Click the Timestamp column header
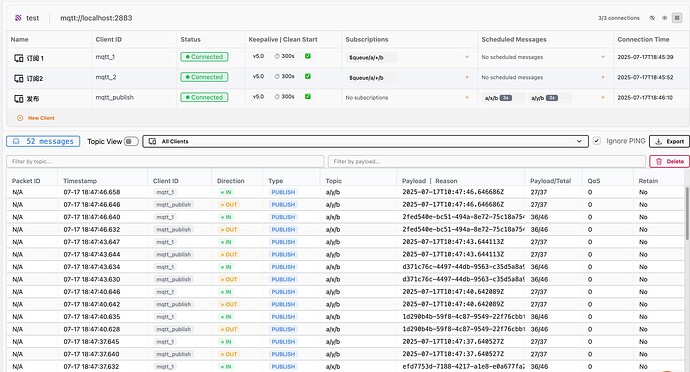 80,181
